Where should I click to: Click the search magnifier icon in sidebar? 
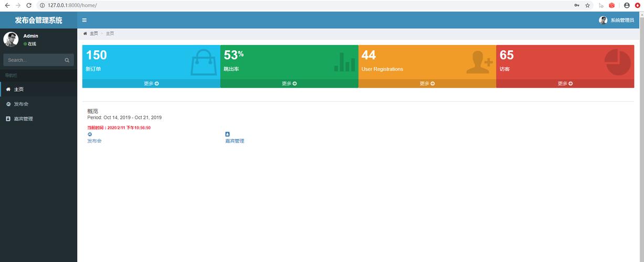click(x=67, y=60)
